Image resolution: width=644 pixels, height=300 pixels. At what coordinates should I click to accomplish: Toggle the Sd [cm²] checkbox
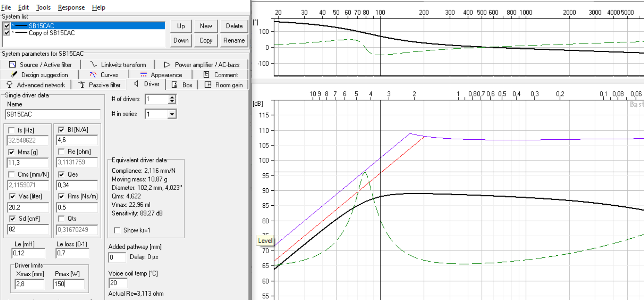point(12,218)
